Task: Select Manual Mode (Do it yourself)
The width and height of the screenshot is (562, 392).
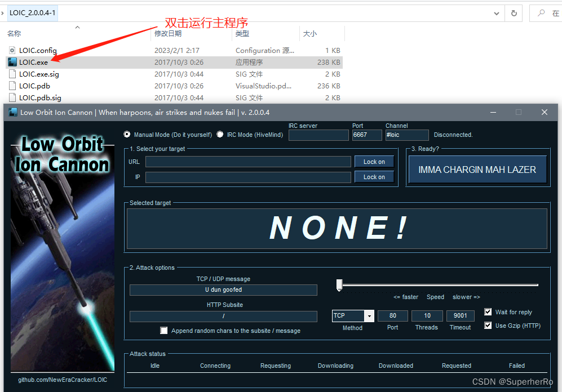Action: [127, 133]
